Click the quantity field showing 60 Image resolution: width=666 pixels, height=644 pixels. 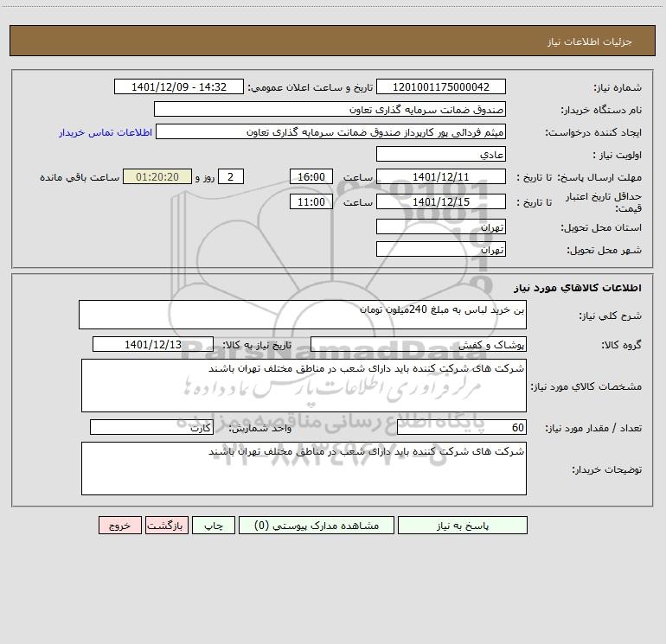coord(462,427)
